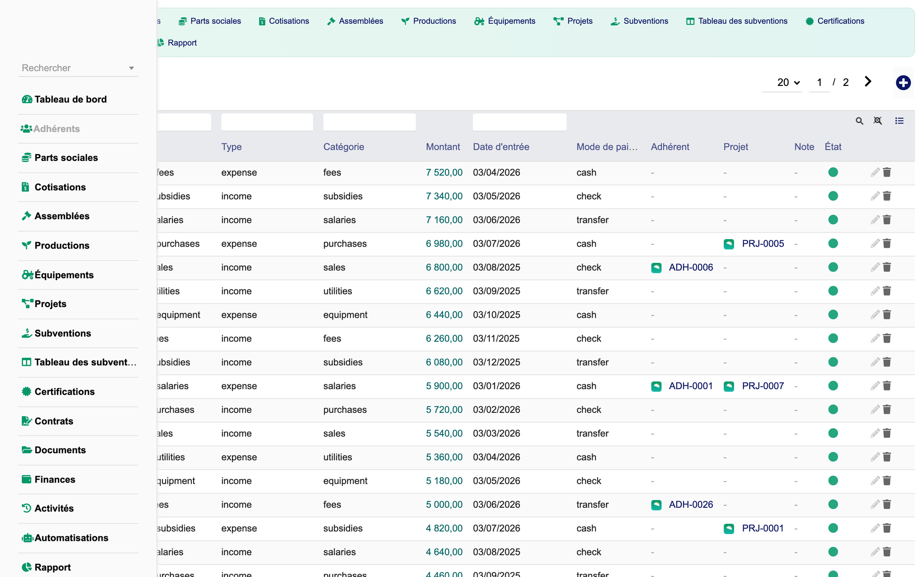This screenshot has width=924, height=577.
Task: Click the Certifications badge icon in sidebar
Action: [x=27, y=391]
